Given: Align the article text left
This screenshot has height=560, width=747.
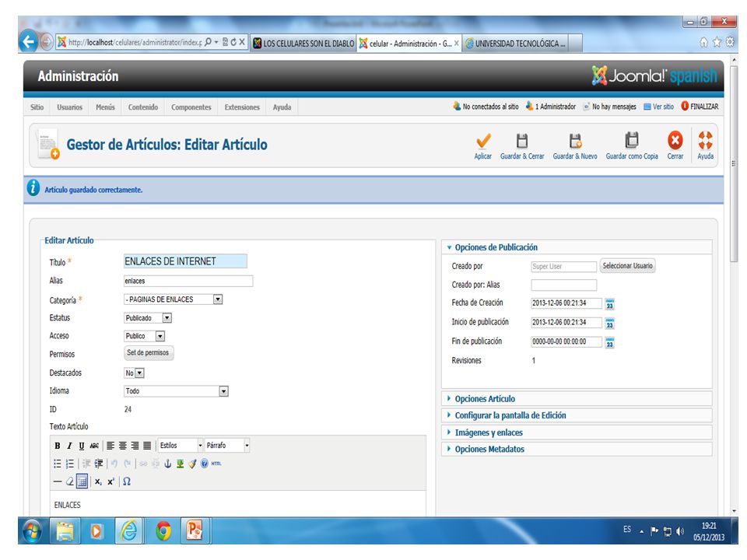Looking at the screenshot, I should pyautogui.click(x=110, y=446).
